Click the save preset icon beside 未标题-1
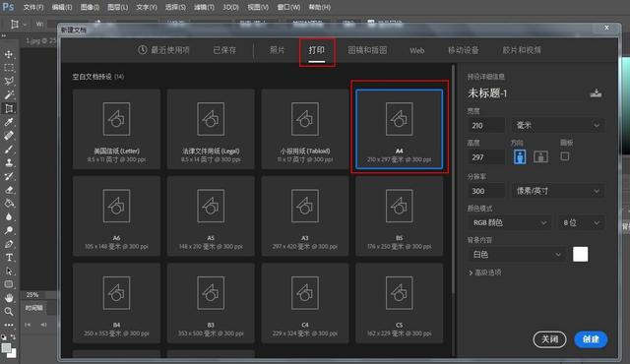The height and width of the screenshot is (364, 630). 596,93
